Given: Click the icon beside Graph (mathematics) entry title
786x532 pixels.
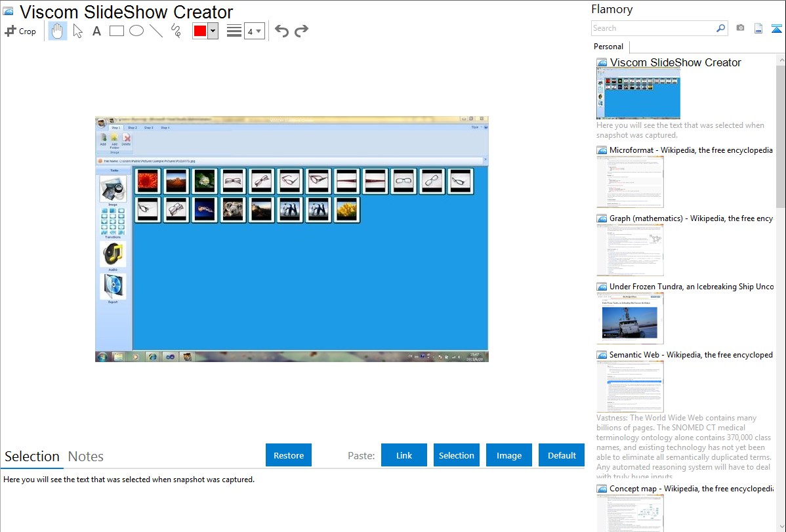Looking at the screenshot, I should (x=602, y=218).
